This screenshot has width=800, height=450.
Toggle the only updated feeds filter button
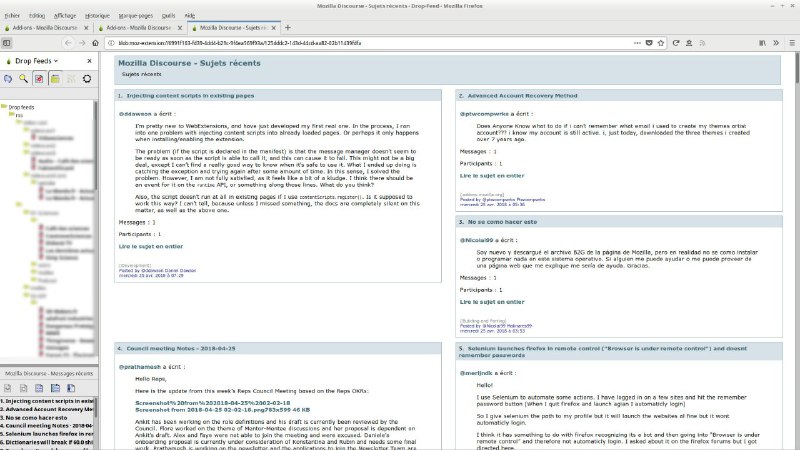(x=39, y=78)
